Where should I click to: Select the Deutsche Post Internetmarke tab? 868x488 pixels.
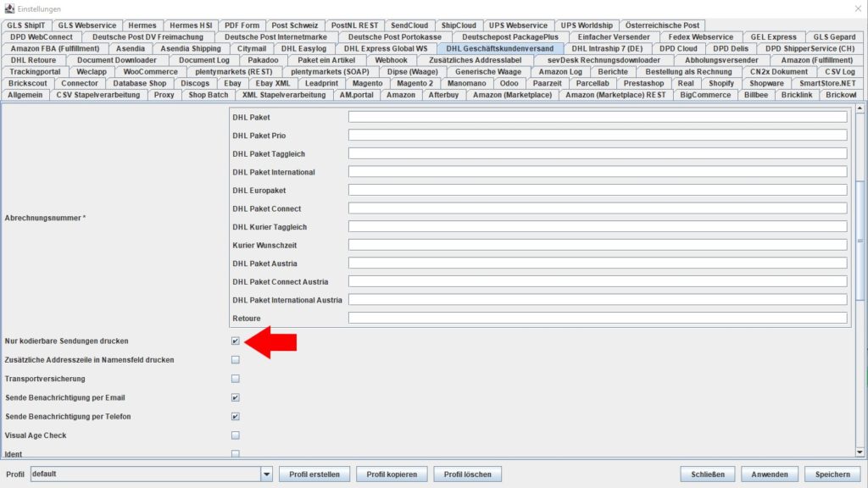[275, 36]
